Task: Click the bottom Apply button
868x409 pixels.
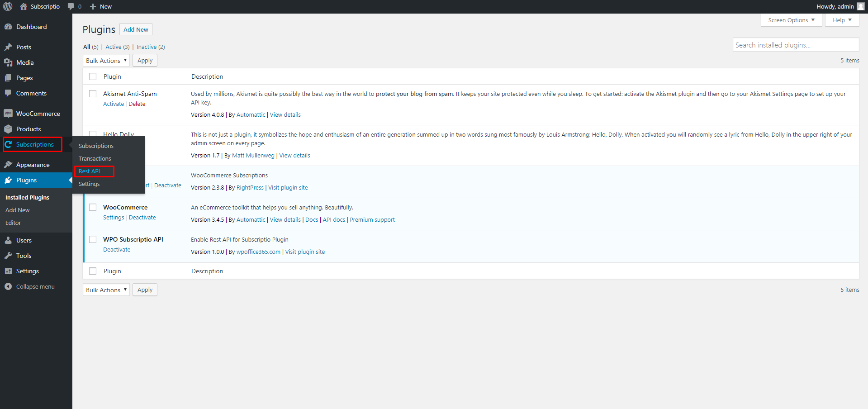Action: [145, 290]
